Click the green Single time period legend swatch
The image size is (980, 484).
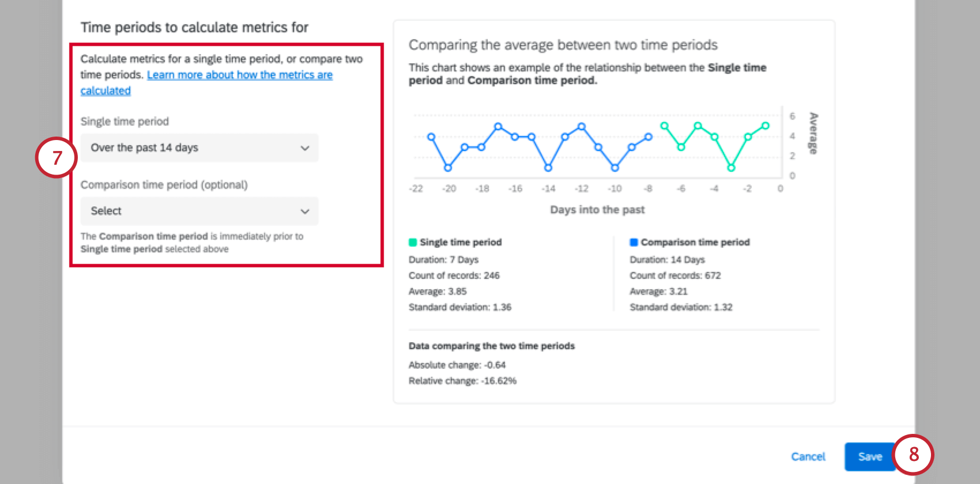click(412, 242)
